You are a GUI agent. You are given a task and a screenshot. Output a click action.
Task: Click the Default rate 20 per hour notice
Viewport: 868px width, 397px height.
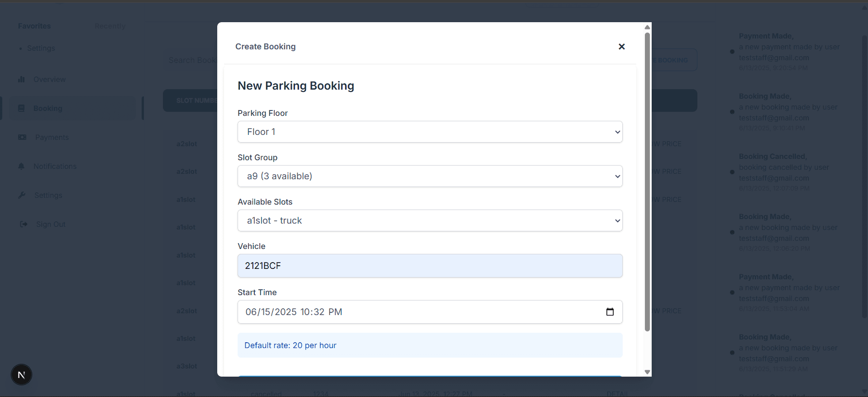[x=430, y=345]
